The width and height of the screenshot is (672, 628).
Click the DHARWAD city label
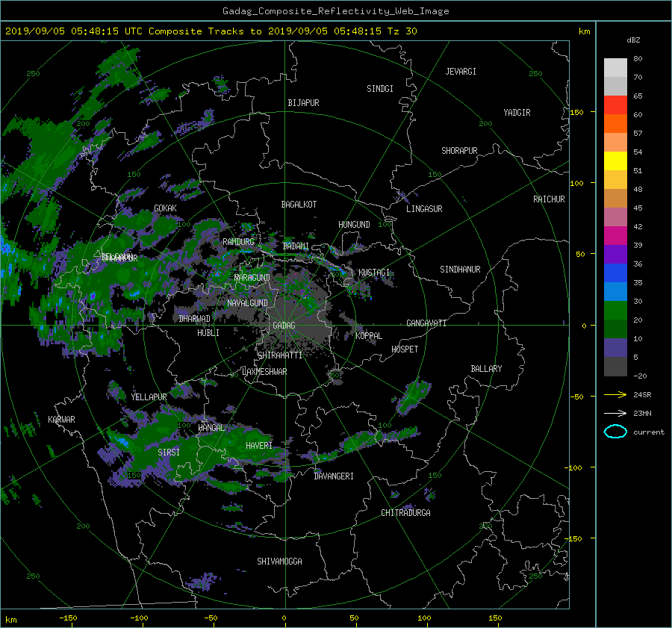click(x=195, y=319)
